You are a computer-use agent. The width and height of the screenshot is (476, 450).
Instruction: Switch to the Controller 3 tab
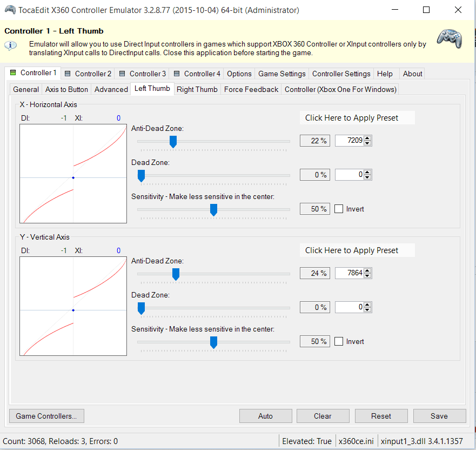click(x=143, y=74)
